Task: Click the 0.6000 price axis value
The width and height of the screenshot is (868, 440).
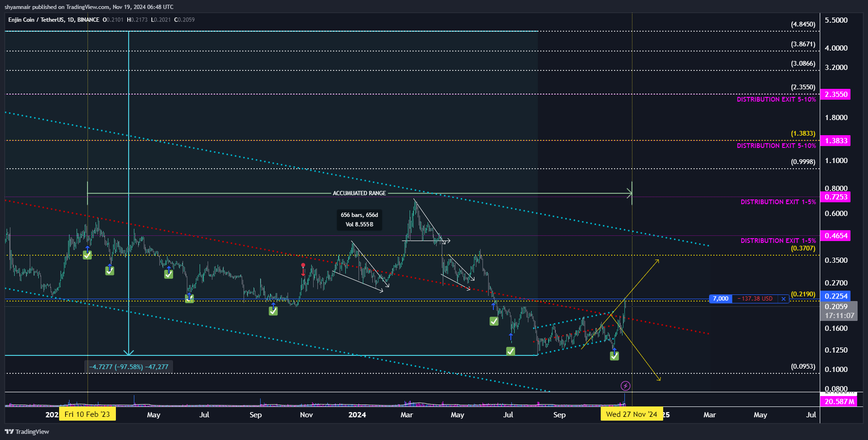Action: pos(836,214)
